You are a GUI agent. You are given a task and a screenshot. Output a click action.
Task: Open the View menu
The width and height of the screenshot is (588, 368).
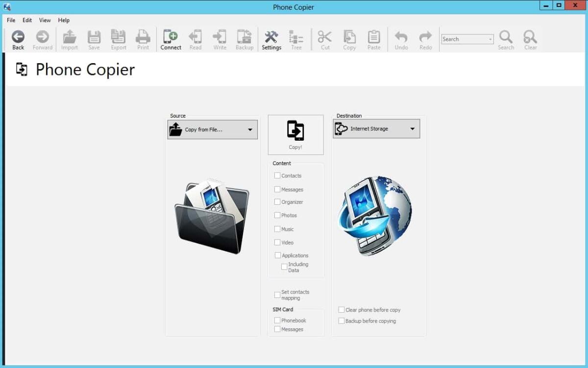[45, 20]
